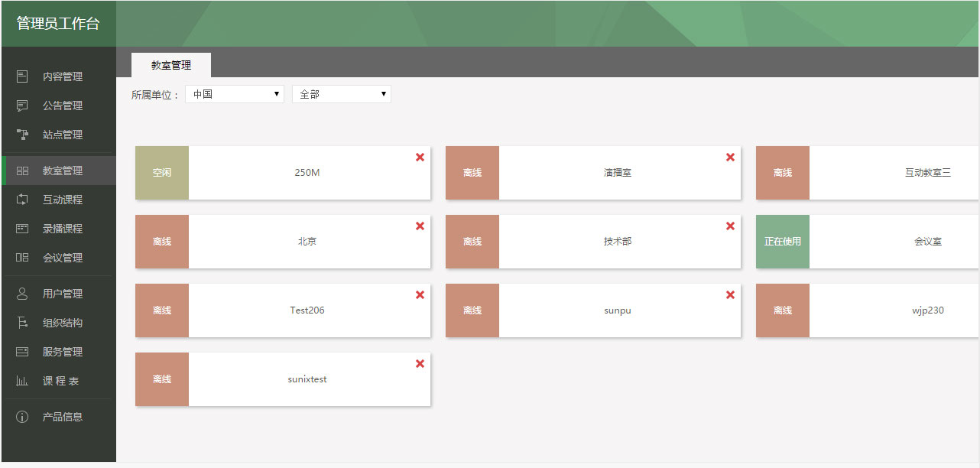Screen dimensions: 980x468
Task: Click the 录播课程 sidebar icon
Action: coord(22,229)
